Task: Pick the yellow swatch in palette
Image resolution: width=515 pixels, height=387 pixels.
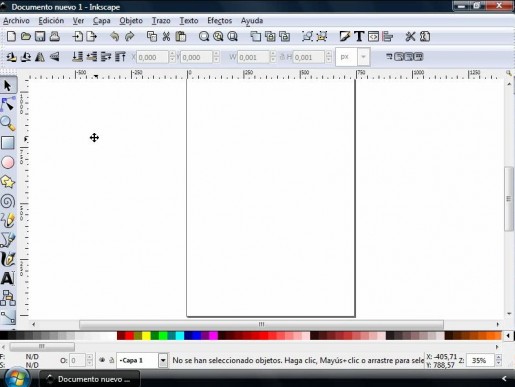Action: click(x=146, y=335)
